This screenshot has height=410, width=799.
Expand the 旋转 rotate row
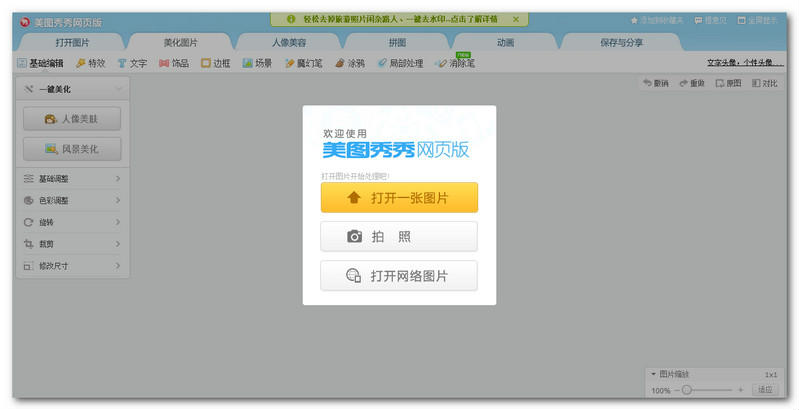click(72, 222)
